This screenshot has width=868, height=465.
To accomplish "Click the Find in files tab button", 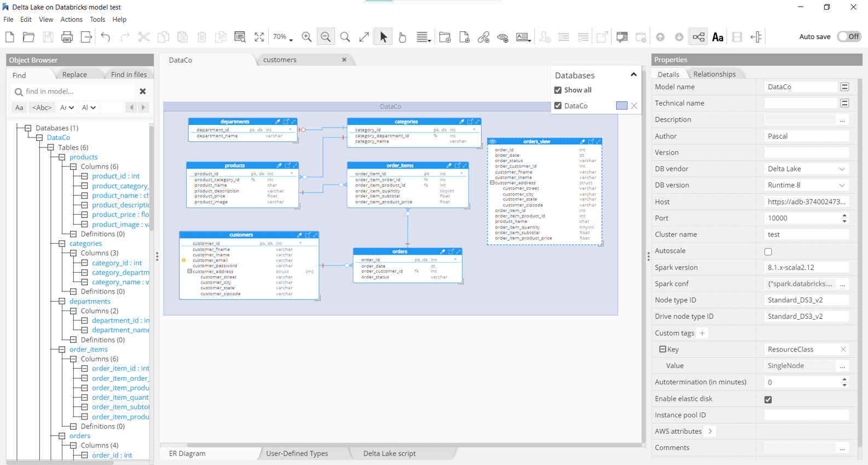I will (129, 74).
